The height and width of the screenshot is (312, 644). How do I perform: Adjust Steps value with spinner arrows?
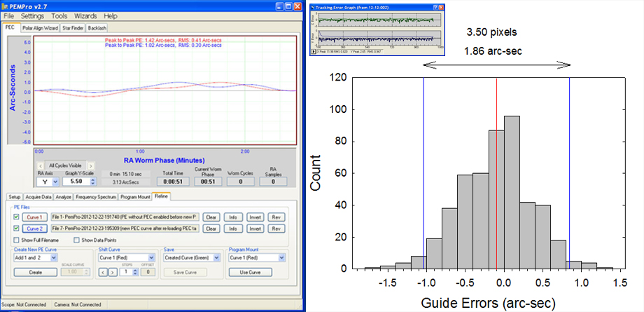[135, 272]
